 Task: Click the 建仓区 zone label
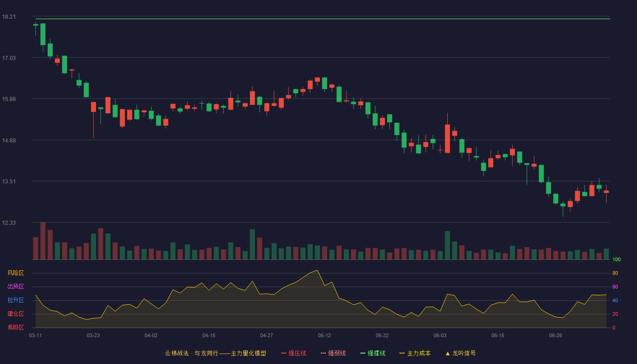pos(15,314)
